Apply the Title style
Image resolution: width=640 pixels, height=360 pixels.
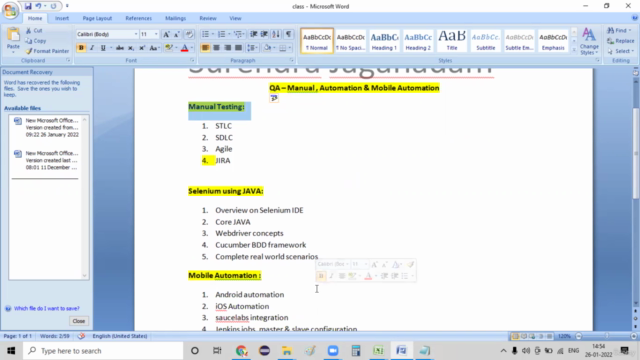tap(452, 41)
